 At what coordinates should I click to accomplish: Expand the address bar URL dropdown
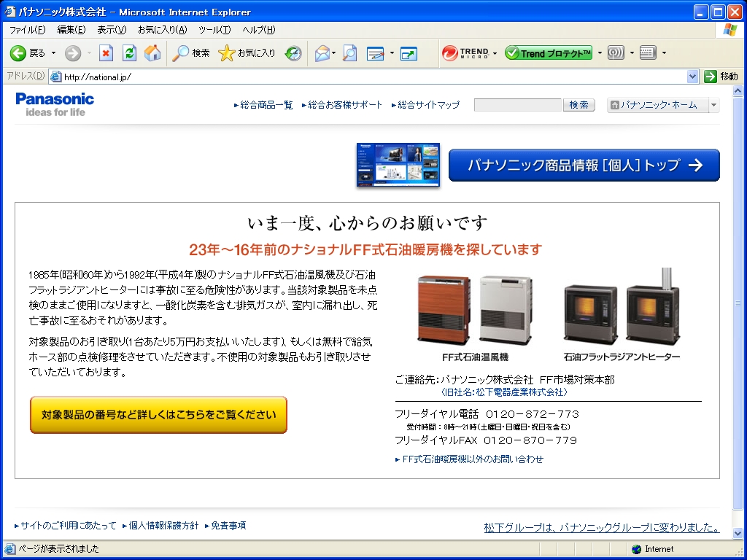[x=693, y=76]
